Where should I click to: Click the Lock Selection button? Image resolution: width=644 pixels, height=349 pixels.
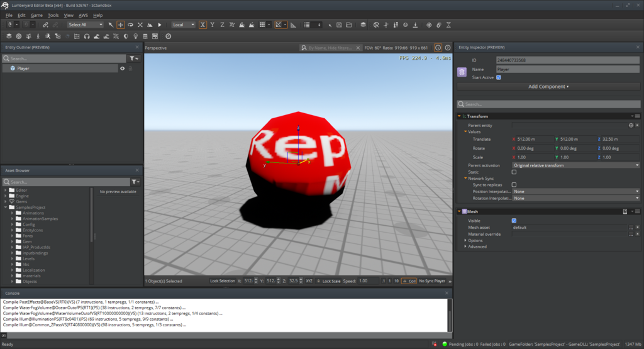point(223,280)
